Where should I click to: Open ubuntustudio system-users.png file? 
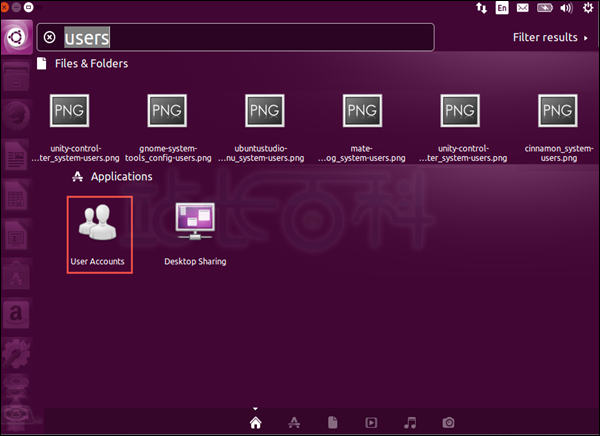[x=261, y=128]
